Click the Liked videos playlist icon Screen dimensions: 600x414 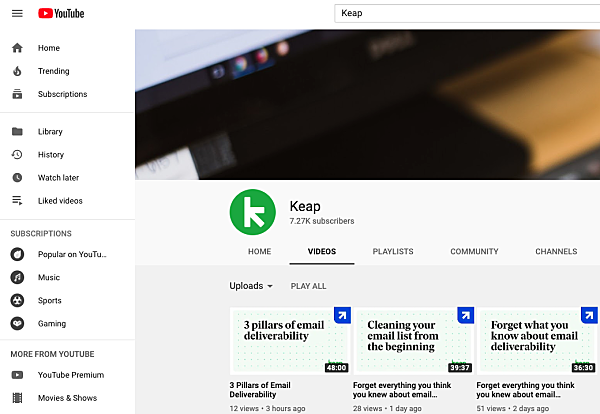(x=17, y=200)
